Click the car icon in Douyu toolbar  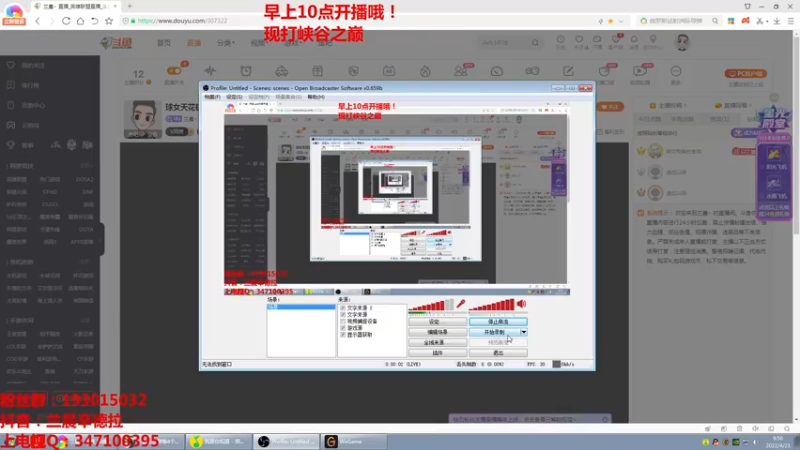pyautogui.click(x=282, y=71)
